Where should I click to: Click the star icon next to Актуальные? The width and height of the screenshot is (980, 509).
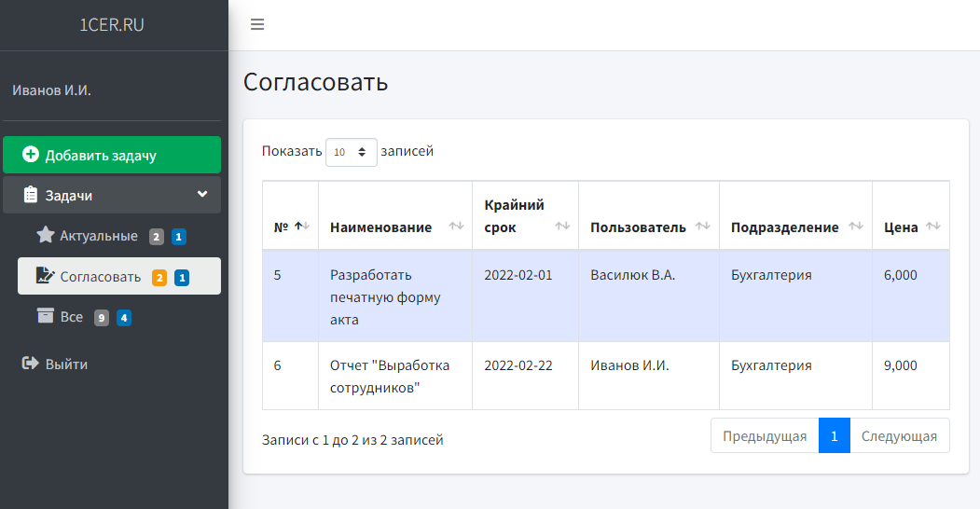pos(45,235)
